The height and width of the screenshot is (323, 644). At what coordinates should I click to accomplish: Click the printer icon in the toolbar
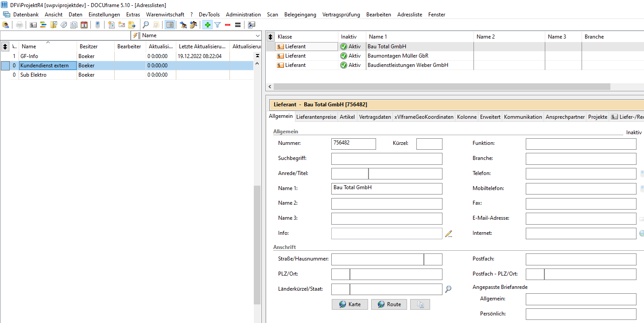tap(19, 25)
